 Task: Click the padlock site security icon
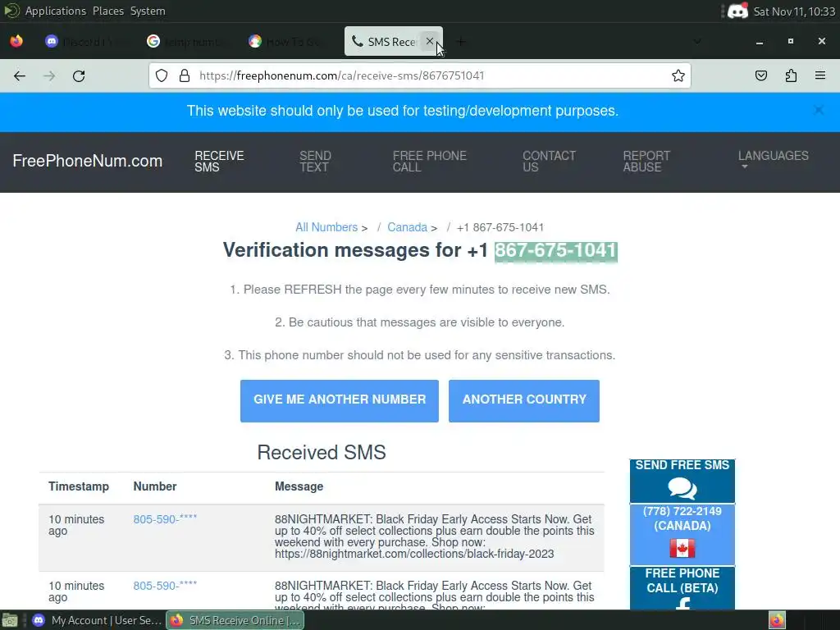pos(185,75)
